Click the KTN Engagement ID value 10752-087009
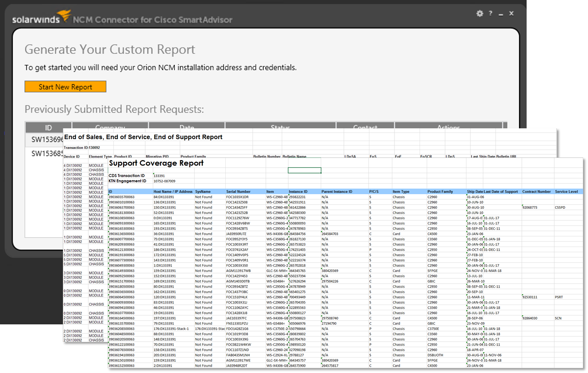The height and width of the screenshot is (373, 588). point(164,181)
